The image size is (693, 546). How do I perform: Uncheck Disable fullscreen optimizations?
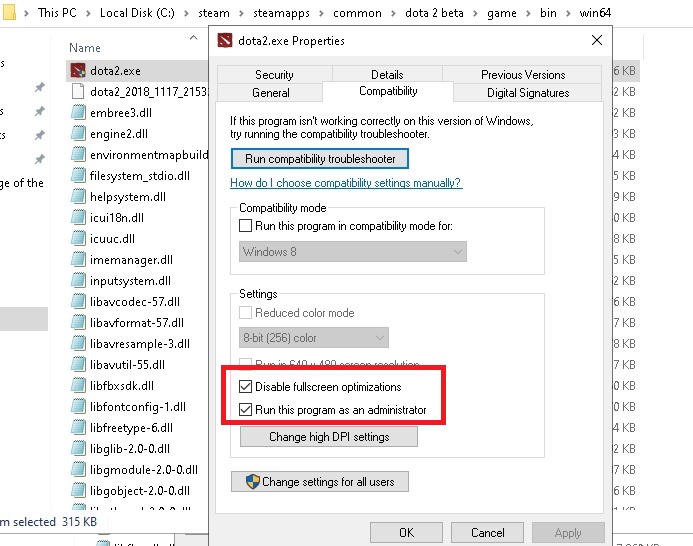(245, 386)
